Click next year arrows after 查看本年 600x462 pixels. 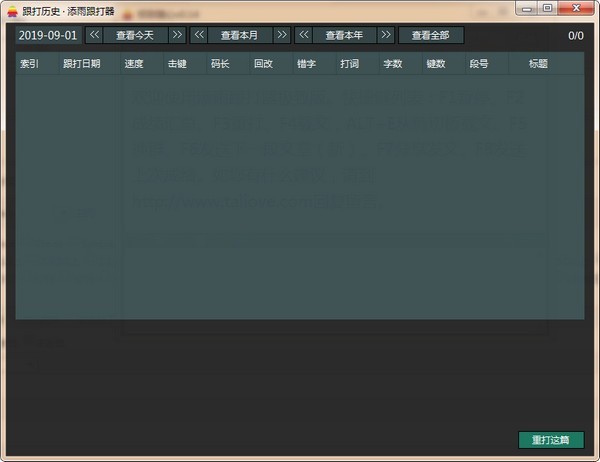click(x=386, y=35)
